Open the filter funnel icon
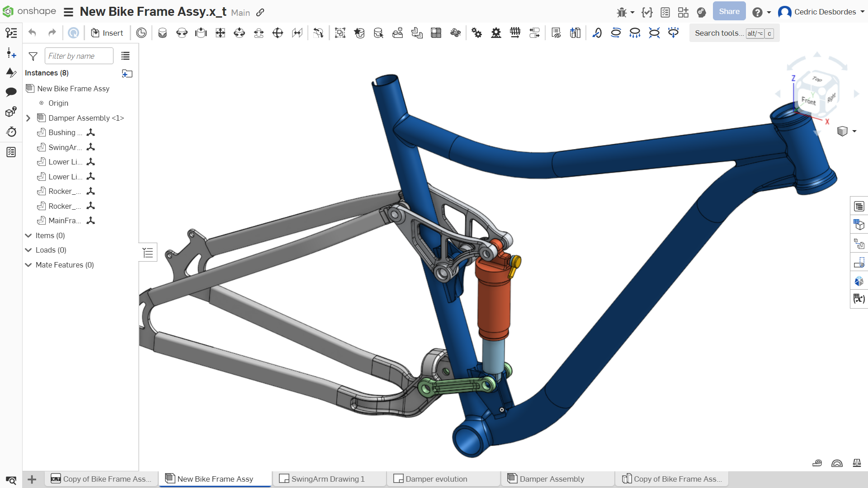Viewport: 868px width, 488px height. tap(33, 56)
